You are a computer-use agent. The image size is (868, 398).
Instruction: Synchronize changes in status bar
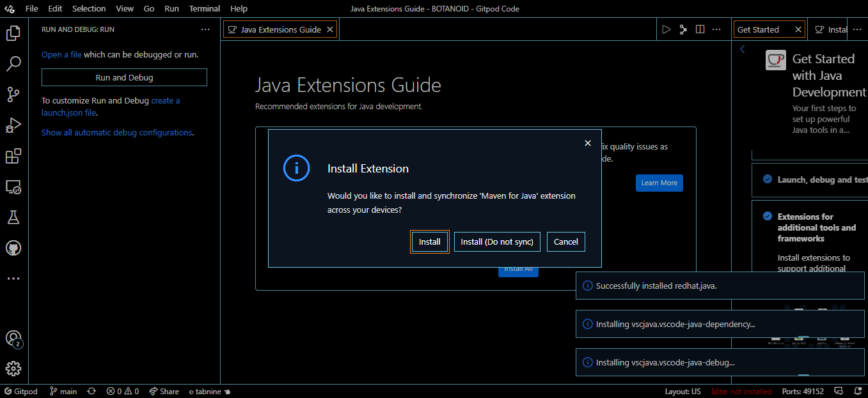91,391
